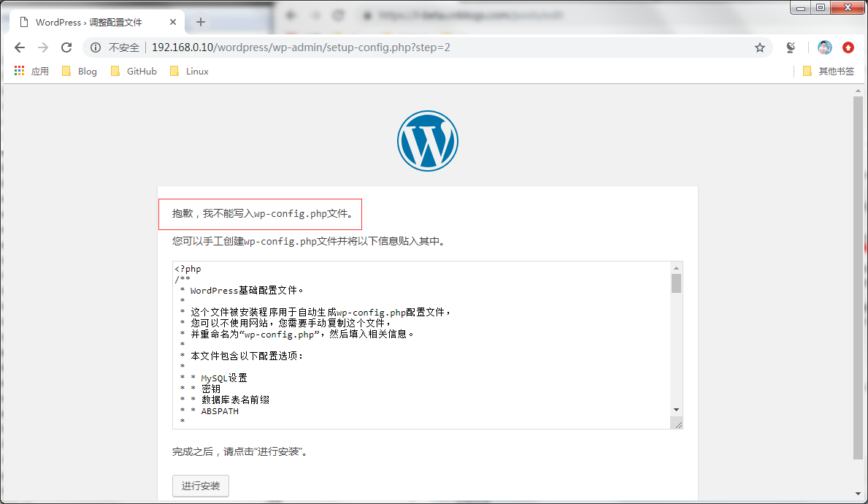Open the 其他书签 folder

point(828,71)
